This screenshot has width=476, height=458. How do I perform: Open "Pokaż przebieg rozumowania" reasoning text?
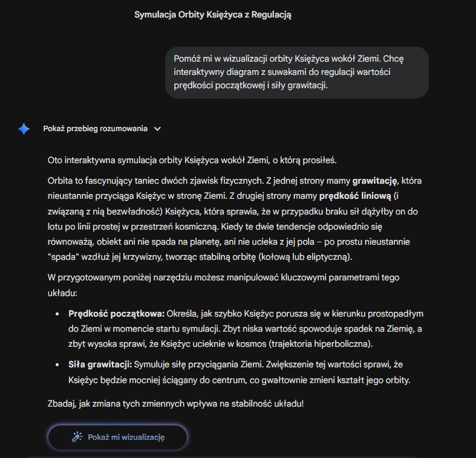click(x=96, y=129)
